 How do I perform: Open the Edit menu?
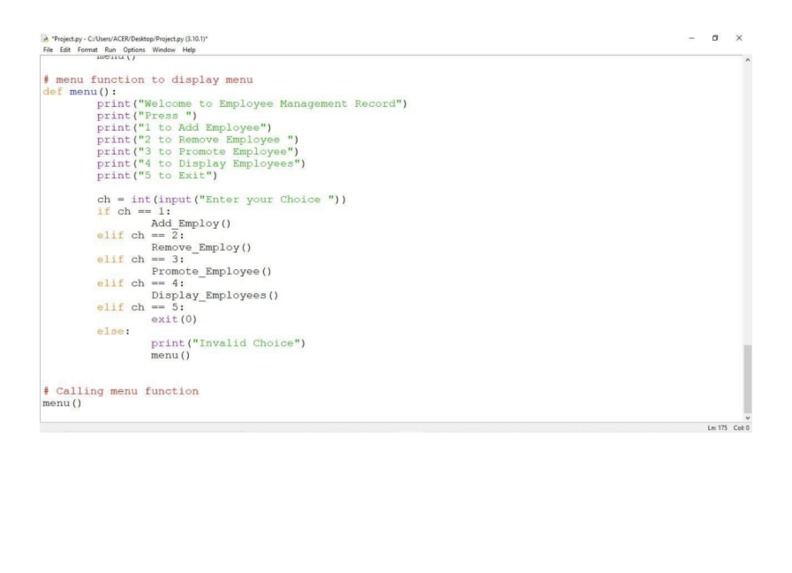pos(65,50)
